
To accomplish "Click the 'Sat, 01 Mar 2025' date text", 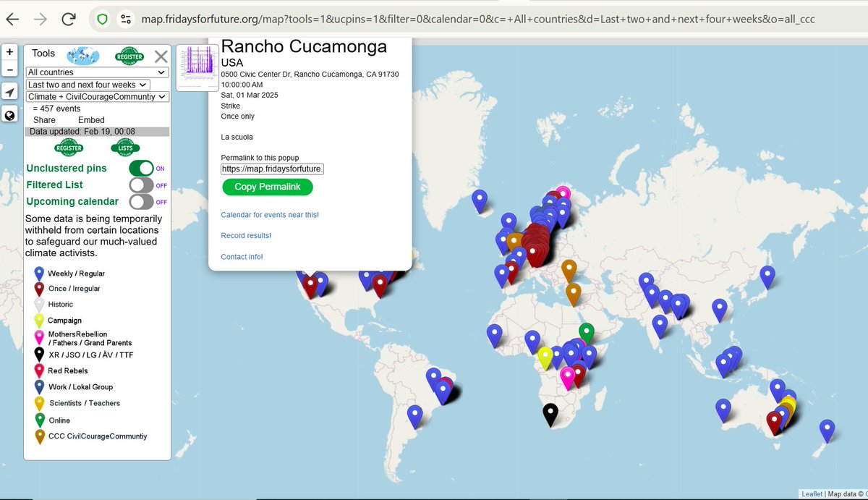I will pyautogui.click(x=250, y=95).
